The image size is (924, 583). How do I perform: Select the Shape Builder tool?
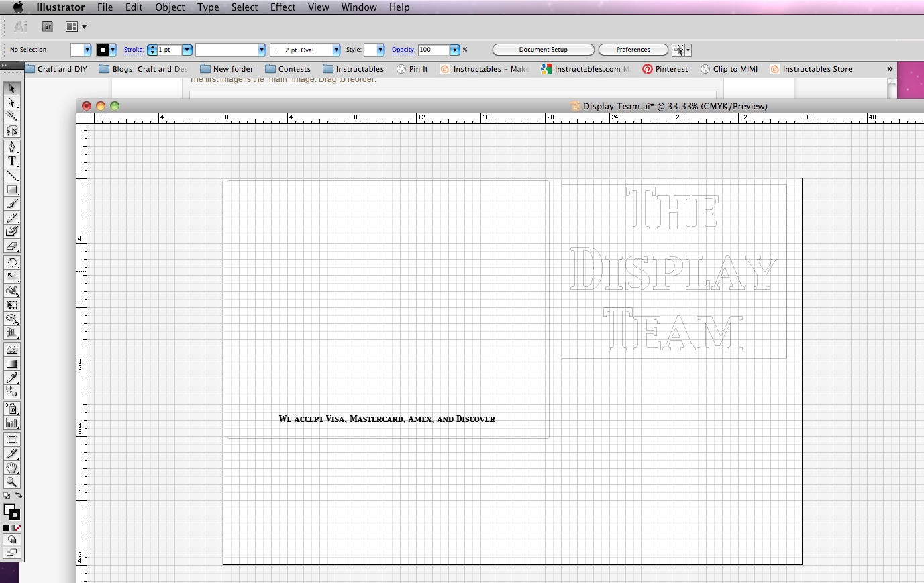11,319
